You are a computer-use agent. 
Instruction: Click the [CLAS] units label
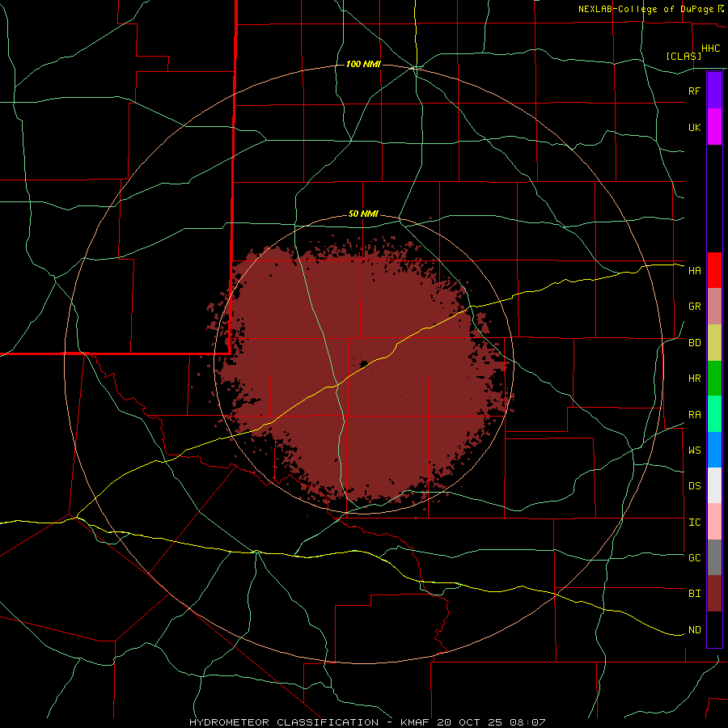(x=684, y=57)
